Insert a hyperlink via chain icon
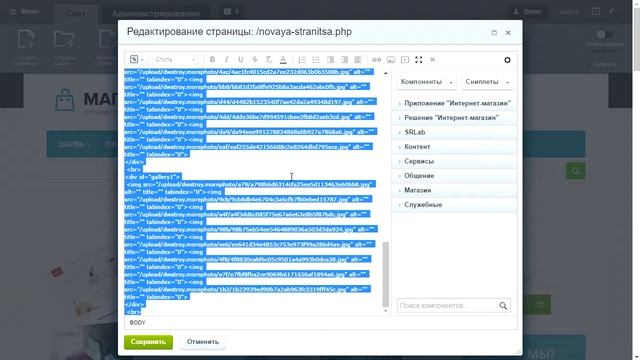This screenshot has height=360, width=640. pos(376,60)
